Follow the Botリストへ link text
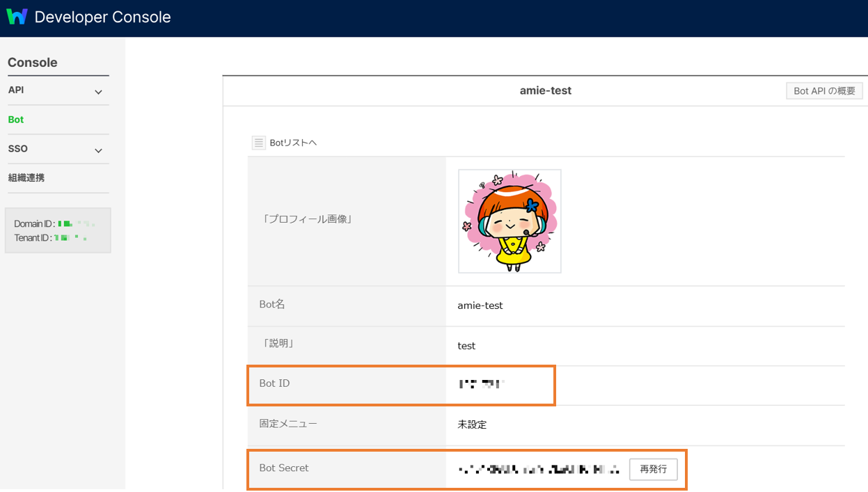868x492 pixels. 293,143
